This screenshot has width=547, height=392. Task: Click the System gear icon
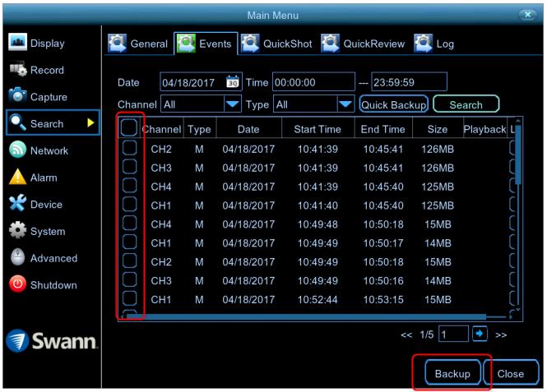(x=16, y=232)
